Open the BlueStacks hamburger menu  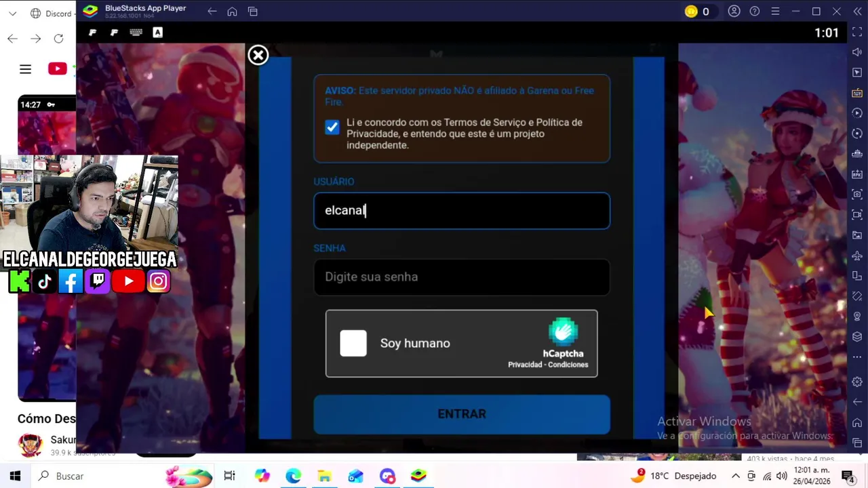(775, 12)
